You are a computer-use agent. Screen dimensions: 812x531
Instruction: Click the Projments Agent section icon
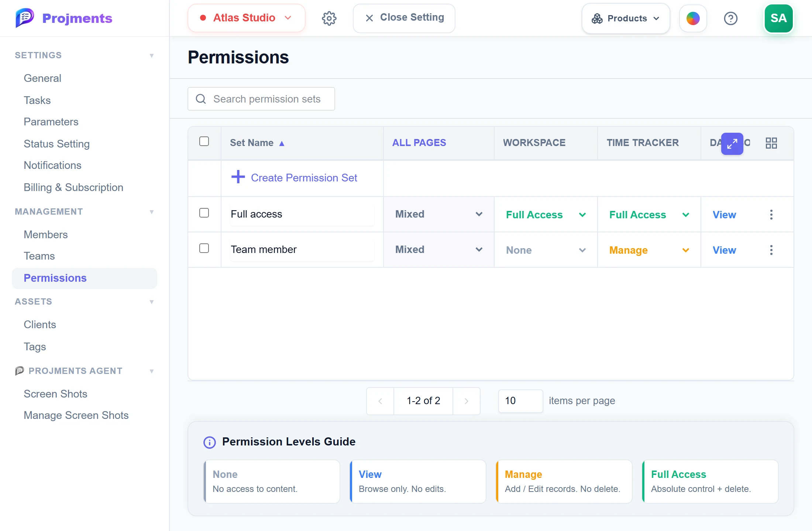click(x=20, y=371)
